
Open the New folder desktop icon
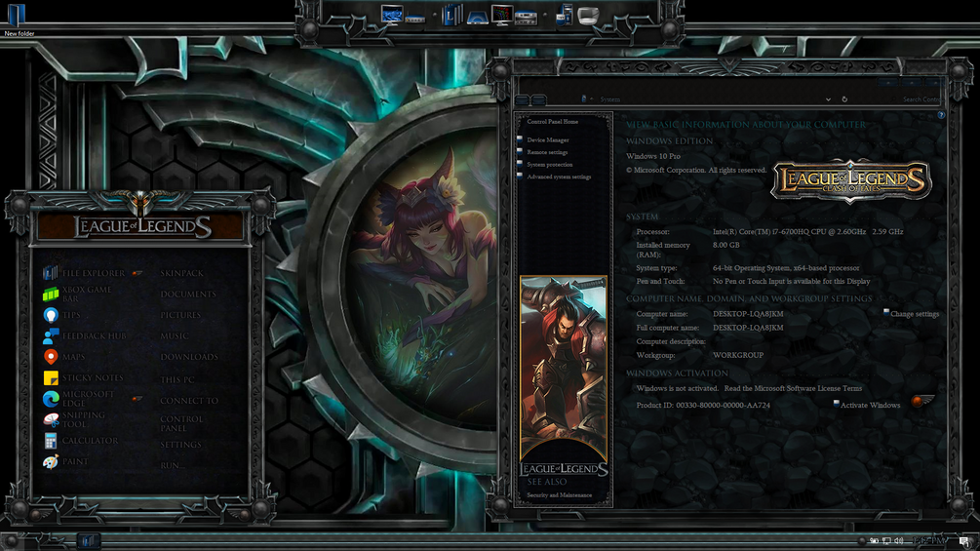17,19
